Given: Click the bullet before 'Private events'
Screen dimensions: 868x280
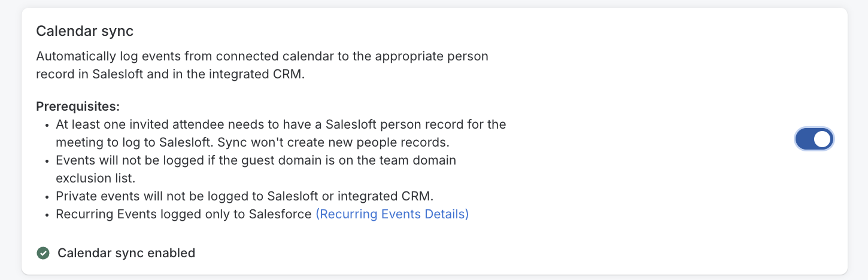Looking at the screenshot, I should point(47,197).
